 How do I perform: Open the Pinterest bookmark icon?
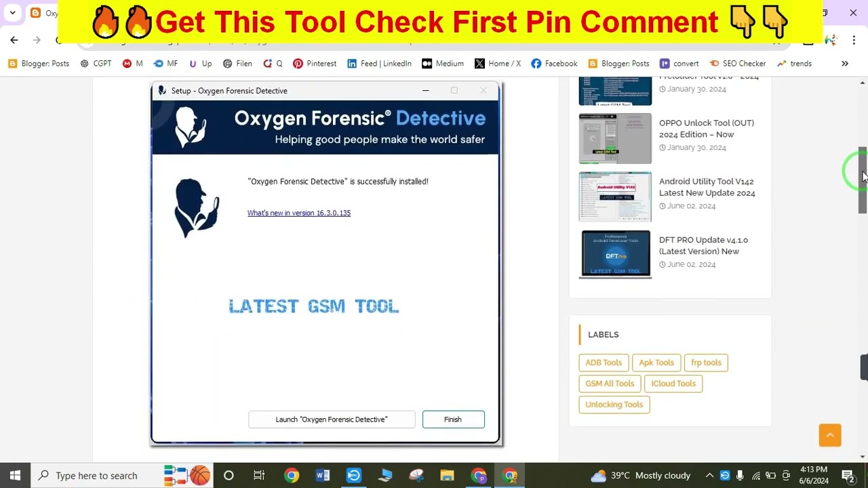[314, 63]
